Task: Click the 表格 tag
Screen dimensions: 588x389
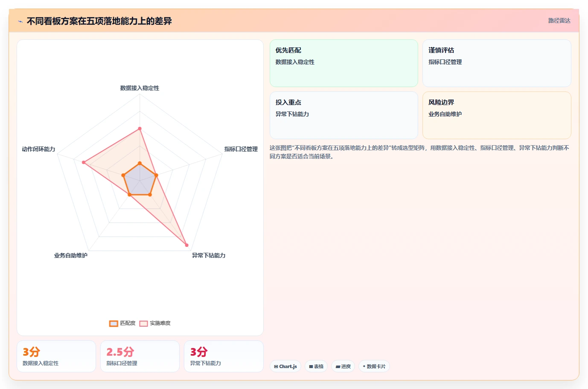Action: point(316,366)
